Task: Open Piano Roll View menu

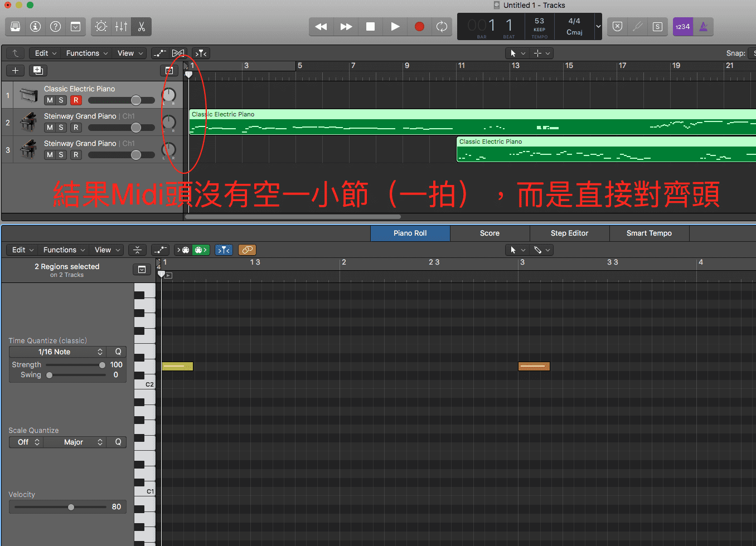Action: (x=108, y=250)
